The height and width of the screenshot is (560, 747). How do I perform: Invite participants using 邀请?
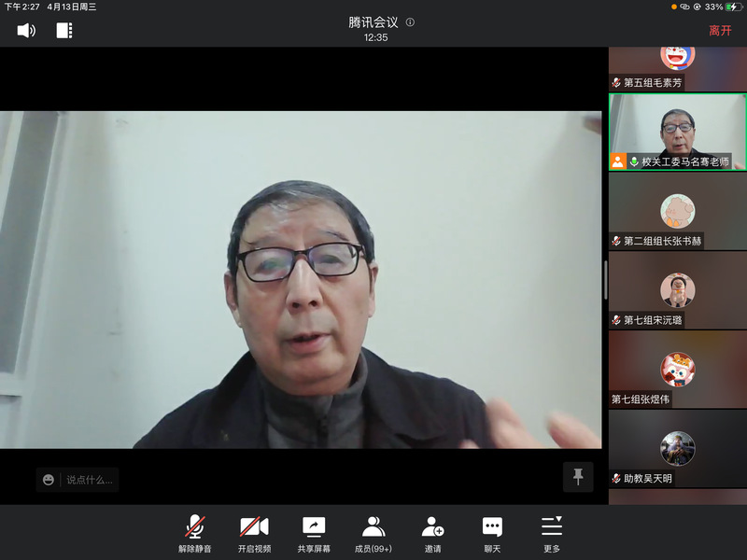click(x=432, y=533)
